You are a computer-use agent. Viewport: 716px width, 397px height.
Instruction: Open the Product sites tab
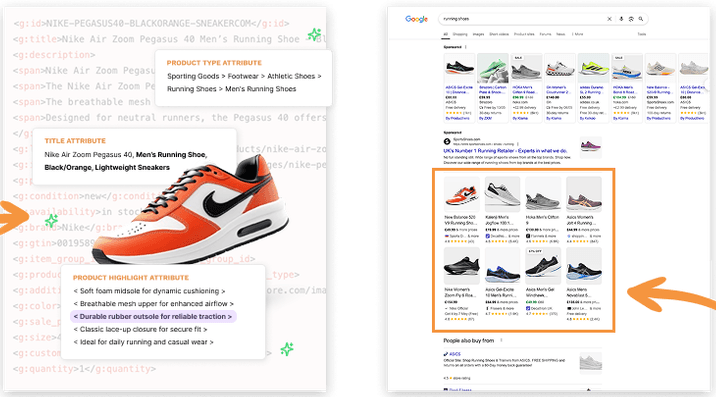coord(524,34)
